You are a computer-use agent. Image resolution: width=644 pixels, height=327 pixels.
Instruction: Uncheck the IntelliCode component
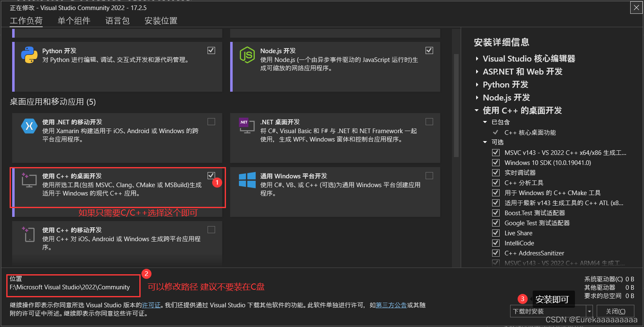pyautogui.click(x=496, y=243)
